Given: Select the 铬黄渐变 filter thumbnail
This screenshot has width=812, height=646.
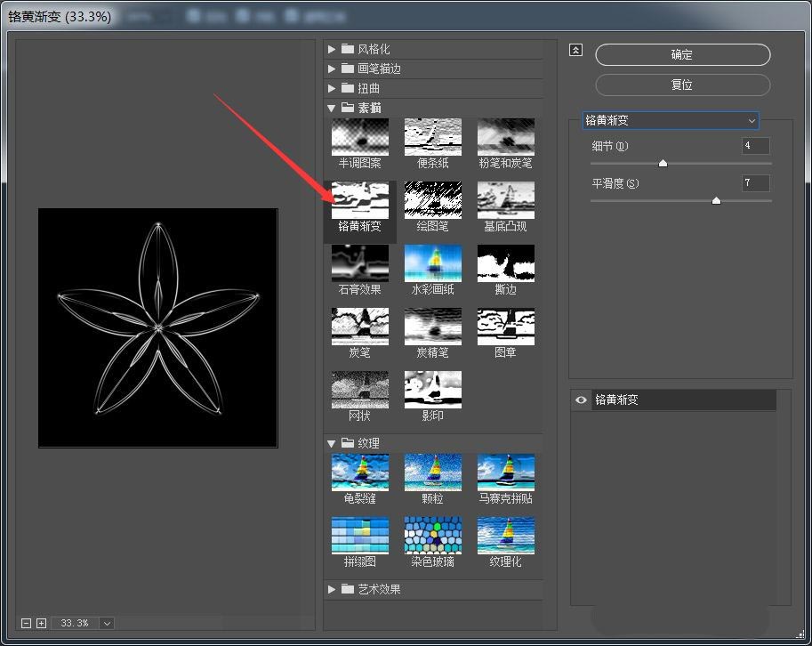Looking at the screenshot, I should (x=360, y=200).
